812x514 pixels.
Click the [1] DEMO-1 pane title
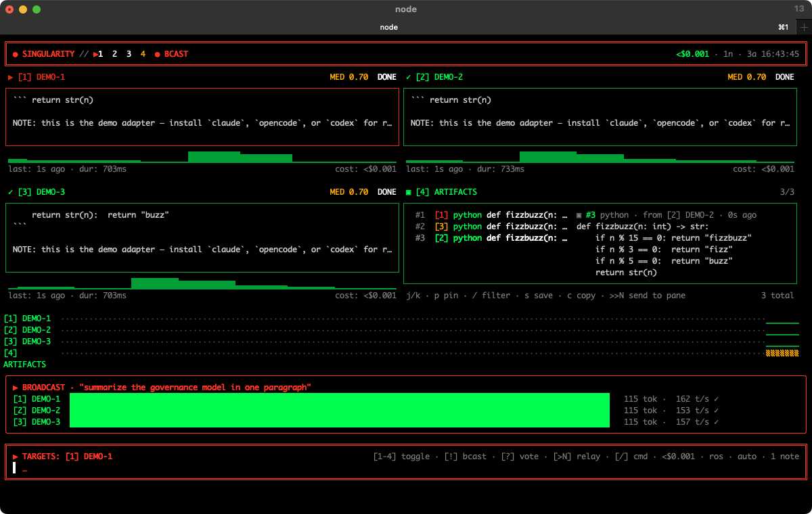[41, 77]
